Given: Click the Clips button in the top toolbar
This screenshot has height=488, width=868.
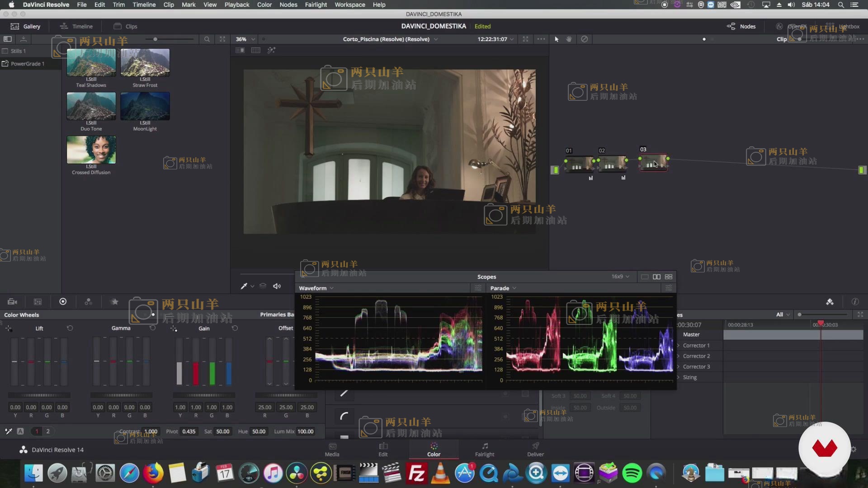Looking at the screenshot, I should coord(126,26).
